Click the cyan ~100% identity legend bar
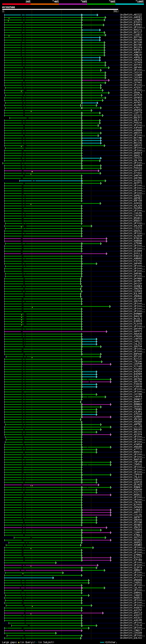This screenshot has height=644, width=146. 130,4
